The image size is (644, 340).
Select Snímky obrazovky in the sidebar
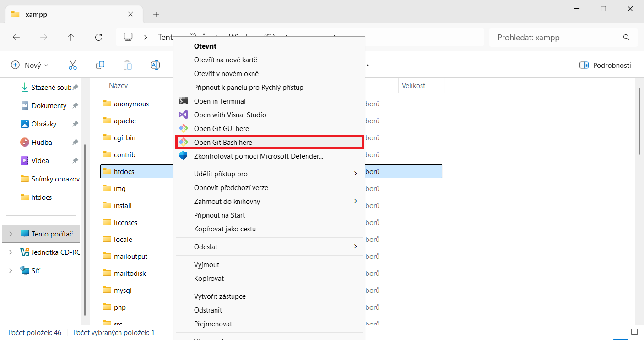click(50, 179)
